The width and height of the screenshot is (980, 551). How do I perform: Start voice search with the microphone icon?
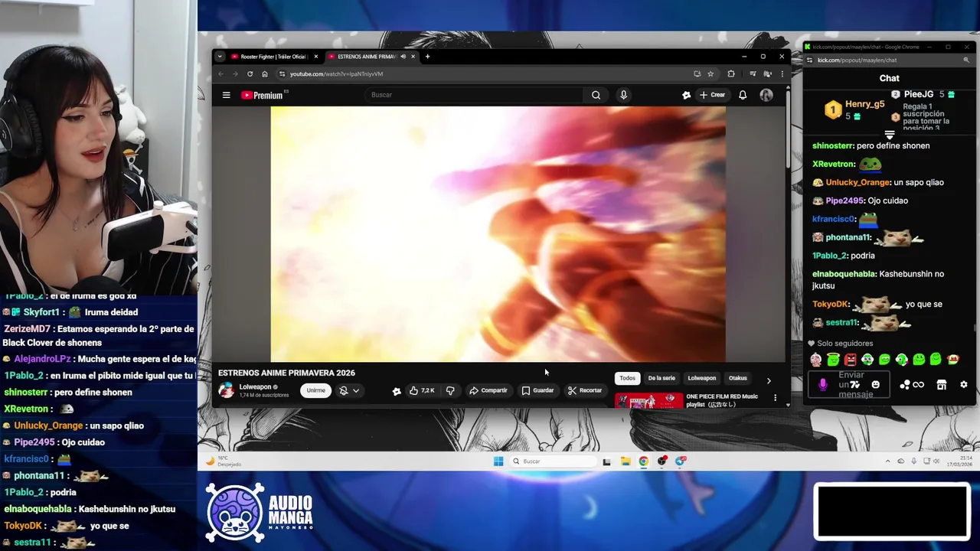pyautogui.click(x=623, y=95)
